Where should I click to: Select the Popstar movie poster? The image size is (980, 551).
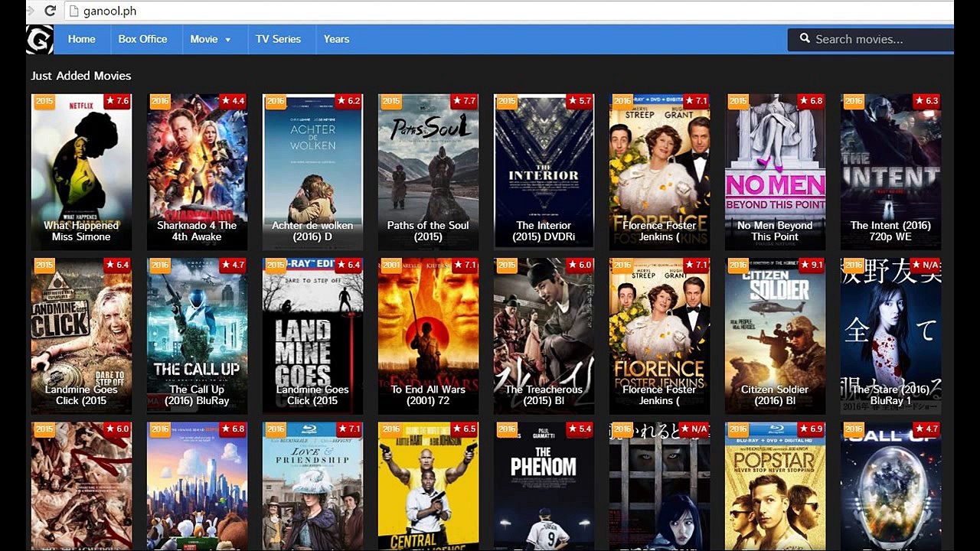pyautogui.click(x=775, y=486)
